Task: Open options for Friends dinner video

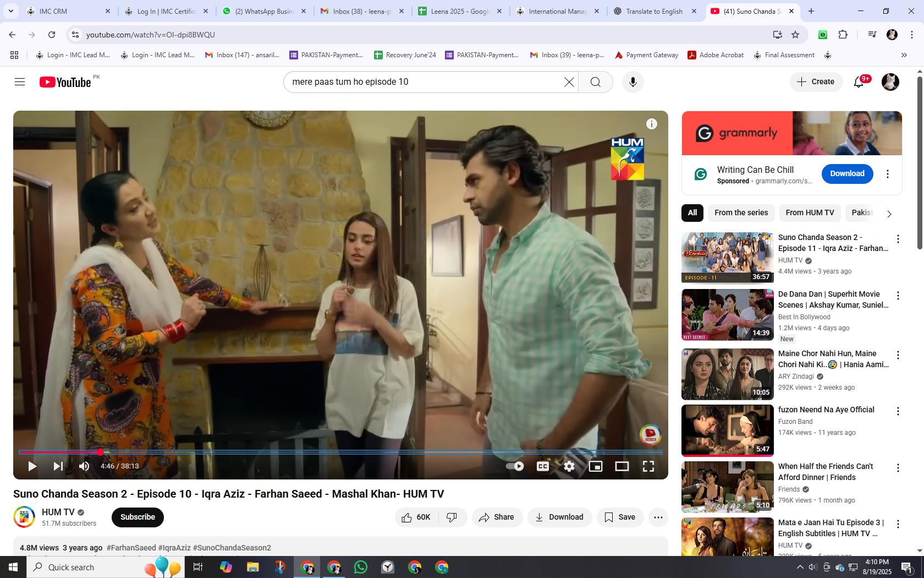Action: click(x=898, y=468)
